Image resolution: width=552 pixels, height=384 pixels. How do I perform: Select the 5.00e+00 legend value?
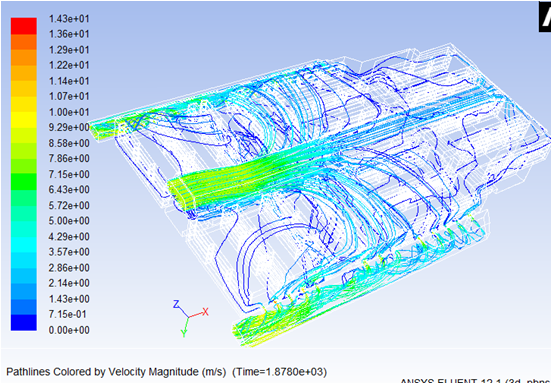point(69,221)
